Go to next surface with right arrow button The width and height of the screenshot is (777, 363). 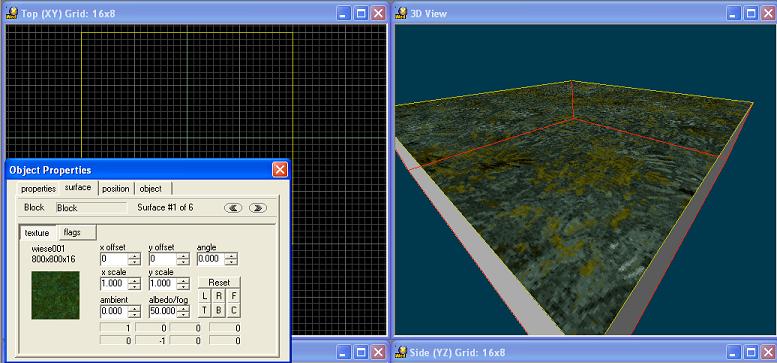(x=258, y=208)
